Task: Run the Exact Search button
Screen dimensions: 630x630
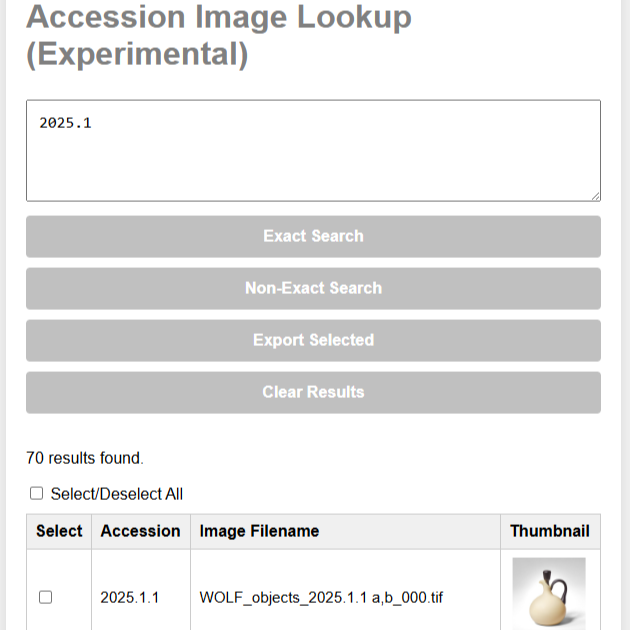Action: (x=313, y=237)
